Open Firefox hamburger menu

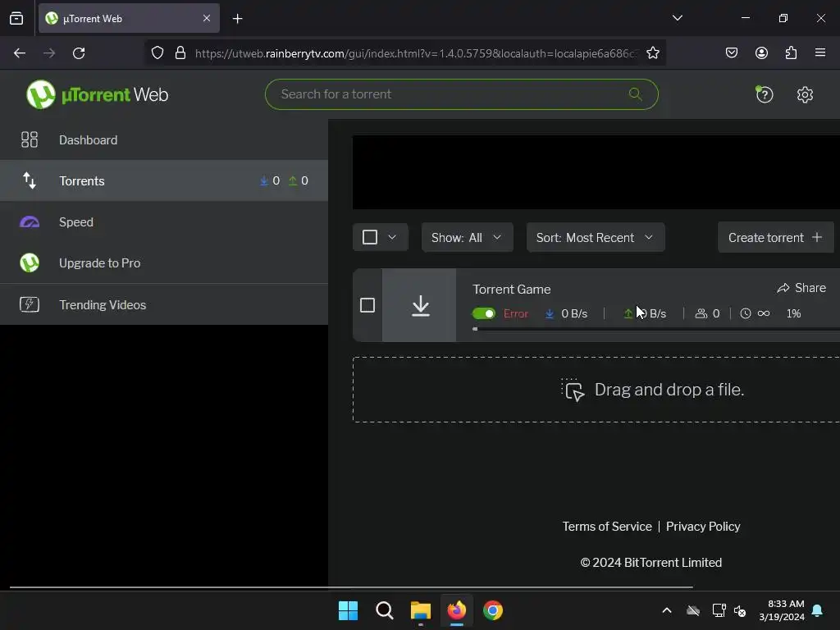(819, 52)
